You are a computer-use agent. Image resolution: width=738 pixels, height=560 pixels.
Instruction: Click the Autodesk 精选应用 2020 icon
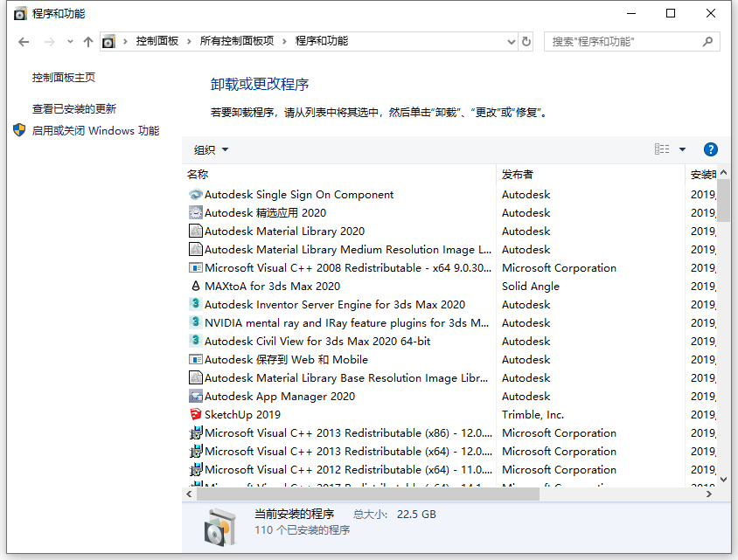195,212
